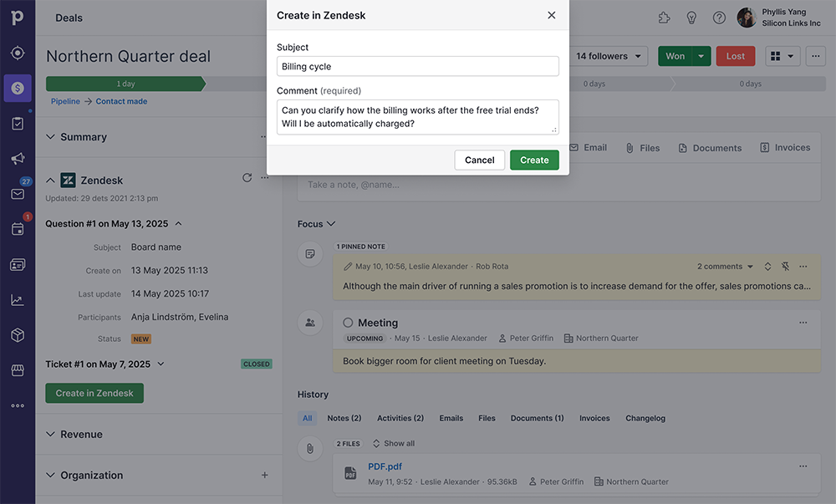Open the PDF.pdf file link
The width and height of the screenshot is (836, 504).
point(385,466)
